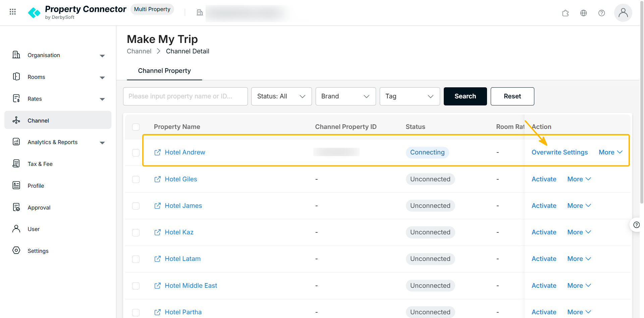
Task: Check the Hotel Andrew row checkbox
Action: [x=136, y=153]
